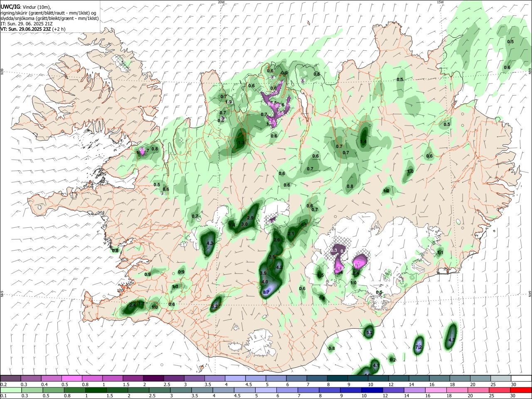Image resolution: width=532 pixels, height=399 pixels.
Task: Select the dark green lower swatch between 1 and 1.5
Action: pos(96,390)
